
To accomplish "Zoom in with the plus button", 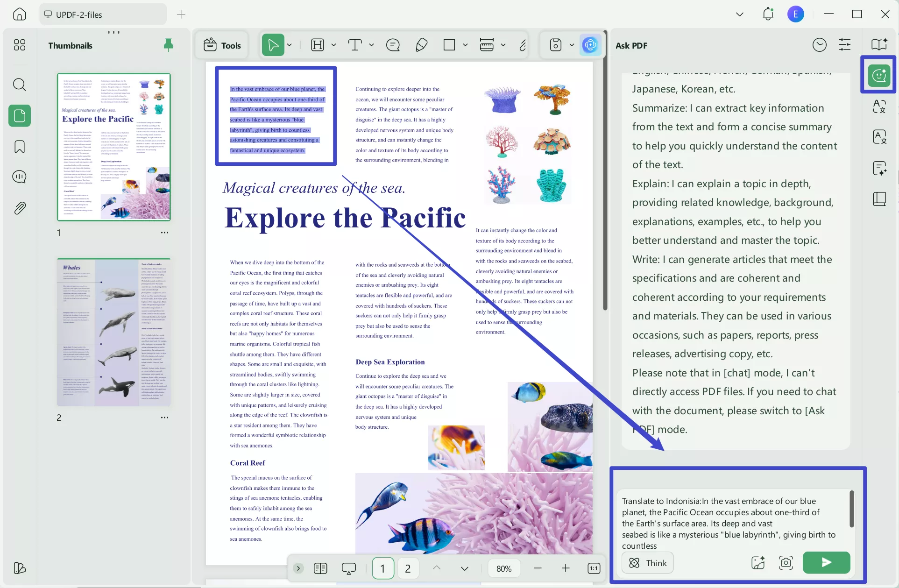I will pos(566,568).
